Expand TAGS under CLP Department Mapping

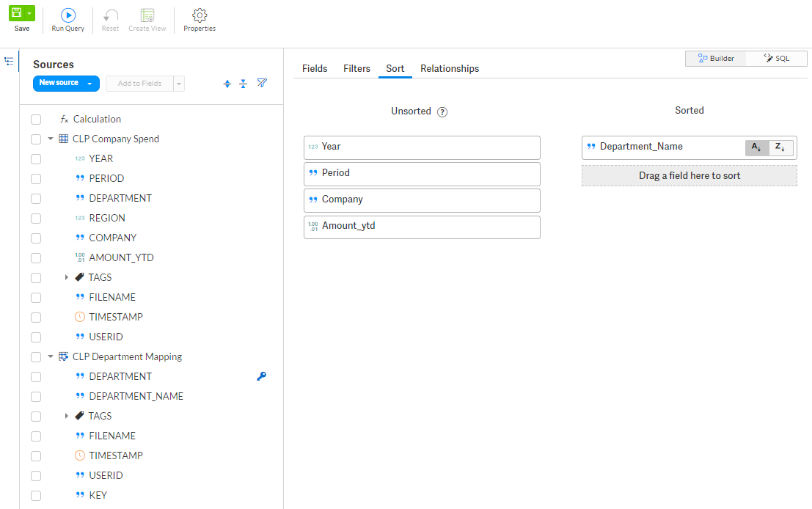click(x=66, y=416)
